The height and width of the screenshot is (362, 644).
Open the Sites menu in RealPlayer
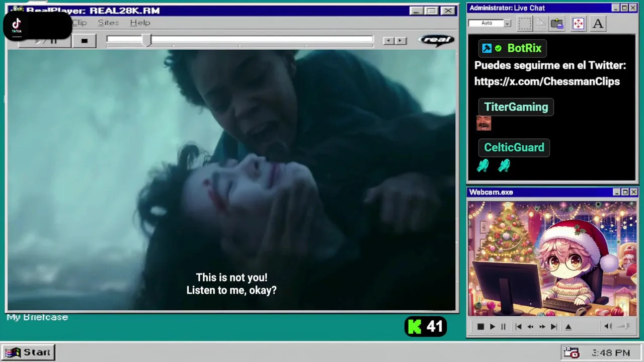(108, 23)
